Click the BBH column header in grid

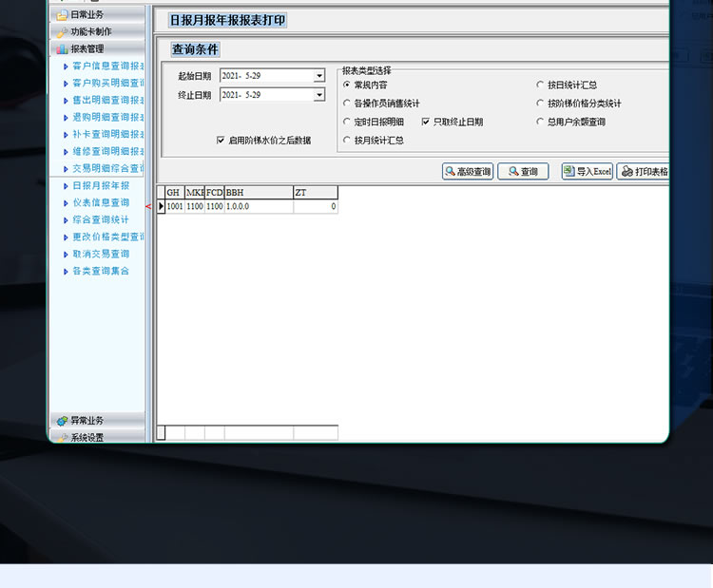pyautogui.click(x=258, y=193)
